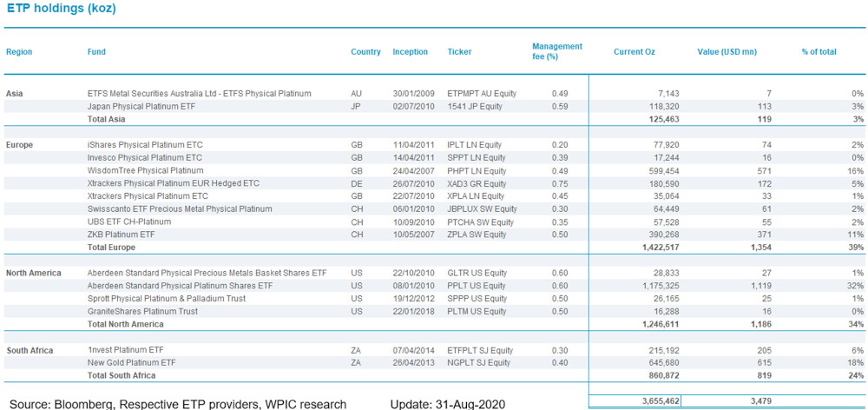This screenshot has width=868, height=410.
Task: Click the Total North America label
Action: [126, 324]
